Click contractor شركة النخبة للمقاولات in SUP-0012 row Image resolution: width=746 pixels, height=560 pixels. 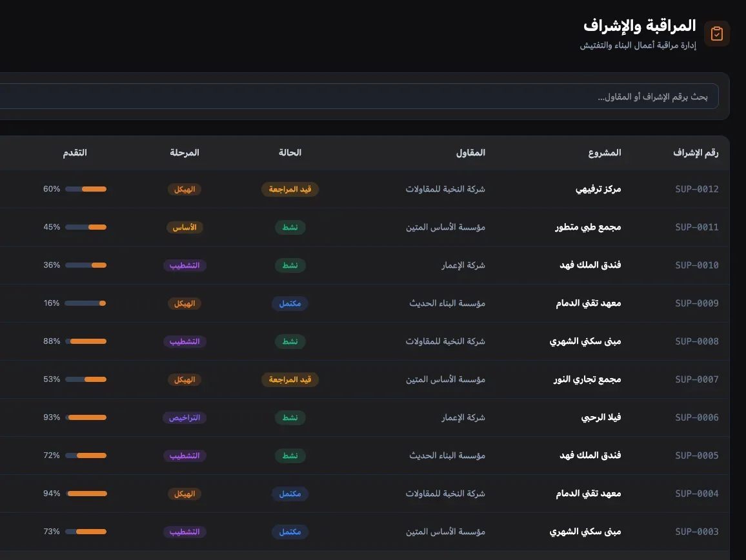pos(445,190)
